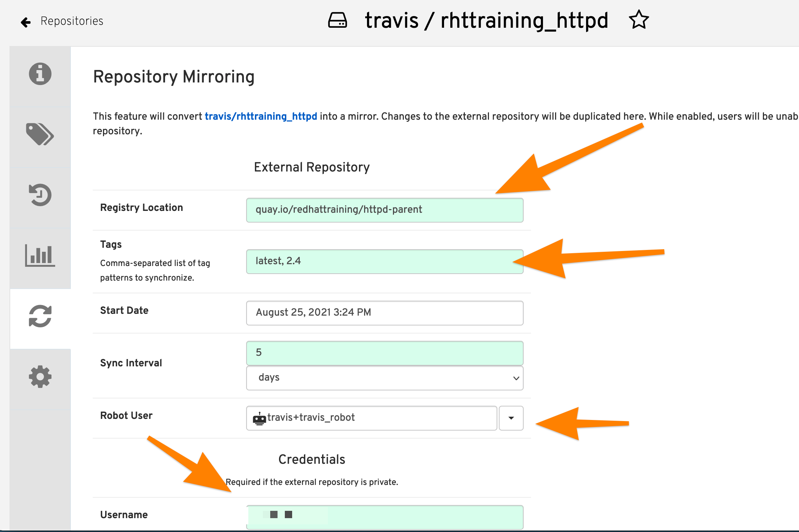Viewport: 799px width, 532px height.
Task: Click the Registry Location label
Action: [x=142, y=207]
